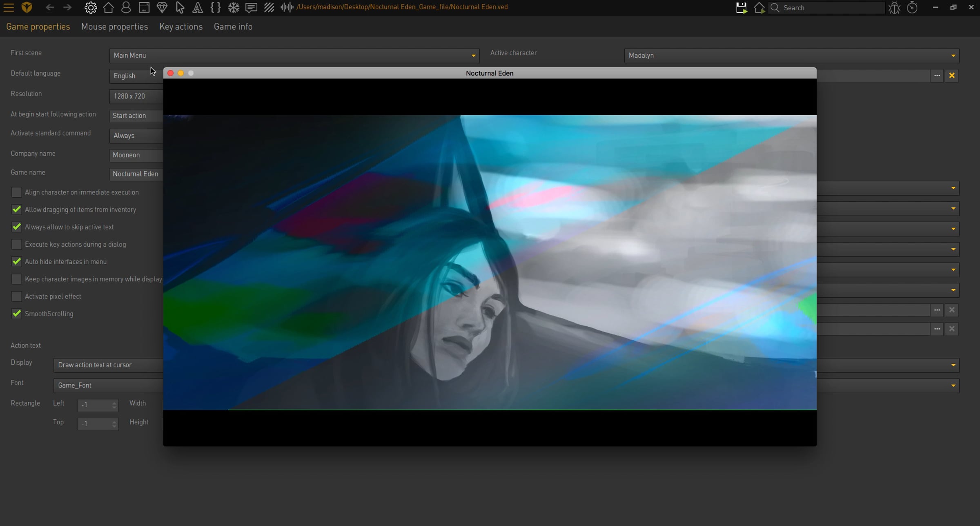Click ellipsis button beside yellow X

937,76
